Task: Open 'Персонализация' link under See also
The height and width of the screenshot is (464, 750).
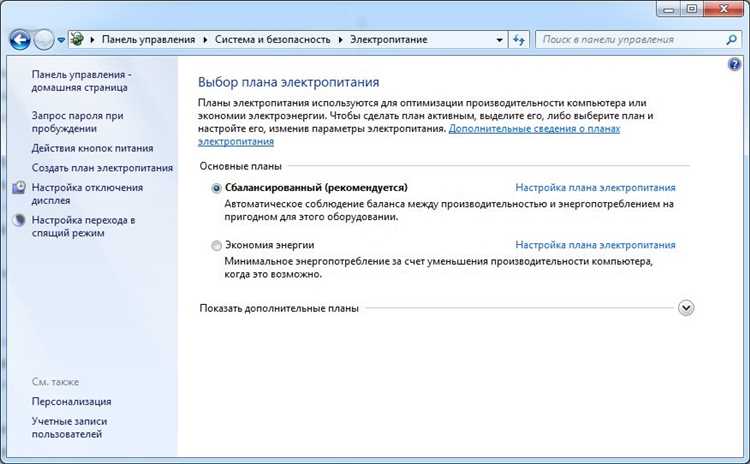Action: pos(71,402)
